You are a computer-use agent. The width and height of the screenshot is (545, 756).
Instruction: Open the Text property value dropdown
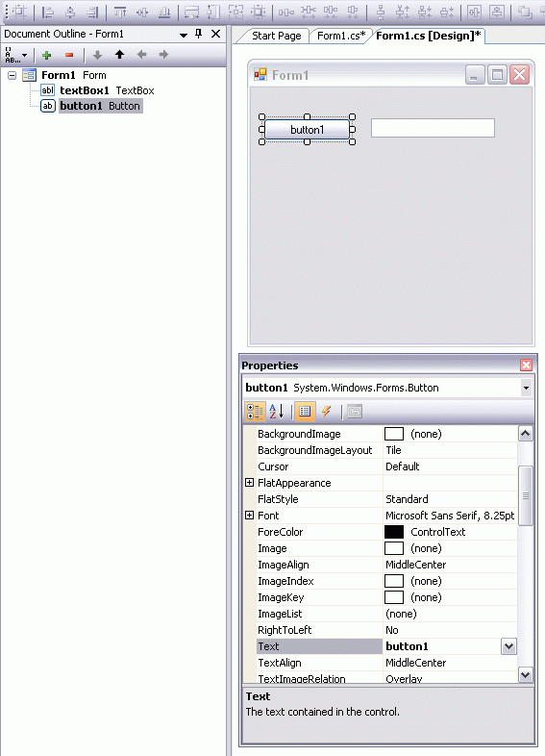point(508,646)
